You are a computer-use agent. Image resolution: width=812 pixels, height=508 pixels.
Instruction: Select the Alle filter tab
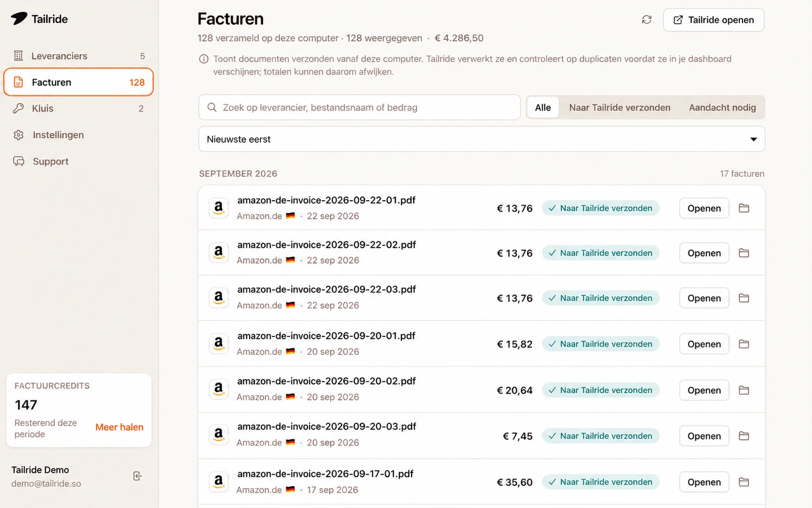[543, 107]
